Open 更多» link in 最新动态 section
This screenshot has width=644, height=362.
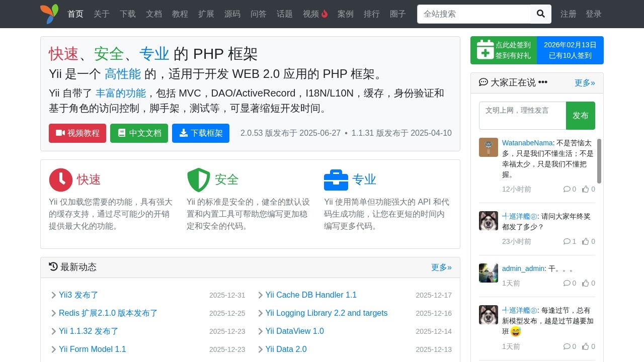pos(441,267)
